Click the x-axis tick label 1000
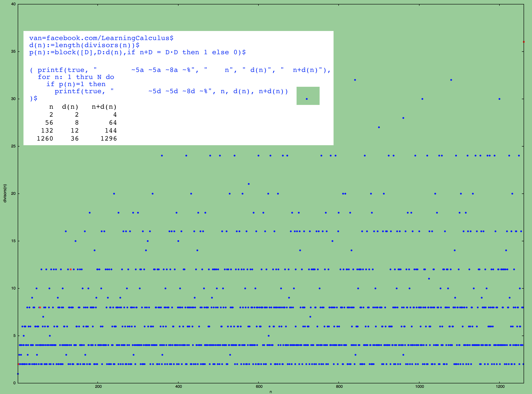The image size is (532, 394). [x=419, y=386]
